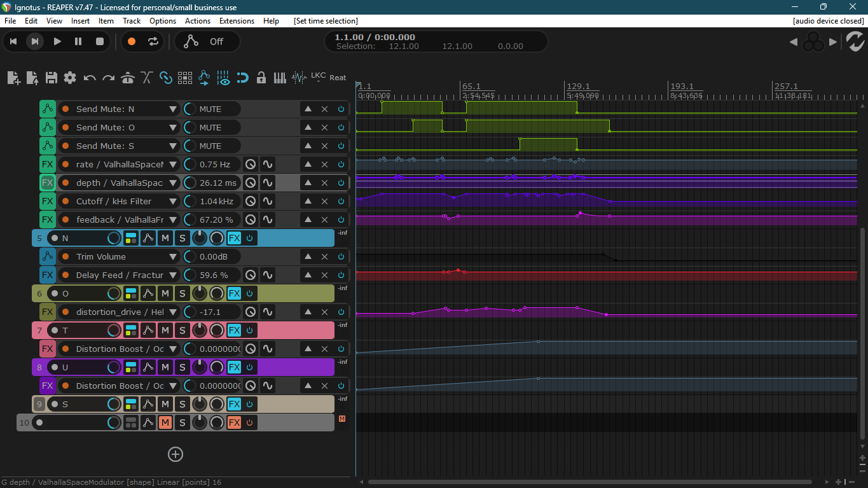
Task: Open project settings with the gear icon
Action: tap(70, 78)
